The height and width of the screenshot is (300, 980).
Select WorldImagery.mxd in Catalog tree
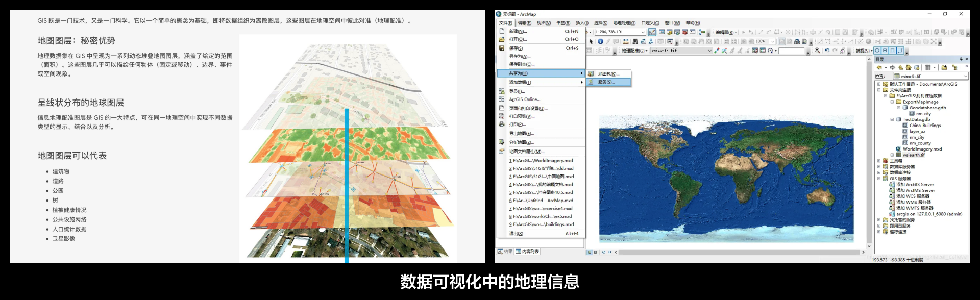point(922,149)
